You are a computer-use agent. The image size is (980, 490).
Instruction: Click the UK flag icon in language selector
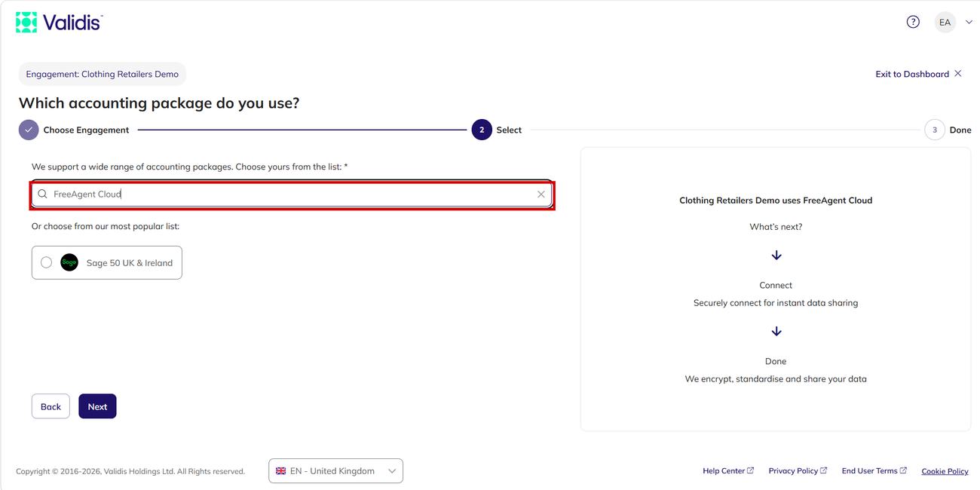pos(281,471)
